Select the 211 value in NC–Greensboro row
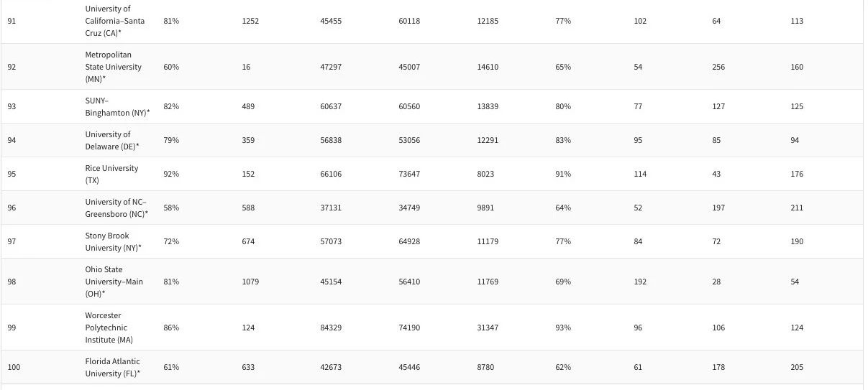This screenshot has height=390, width=868. pos(797,208)
